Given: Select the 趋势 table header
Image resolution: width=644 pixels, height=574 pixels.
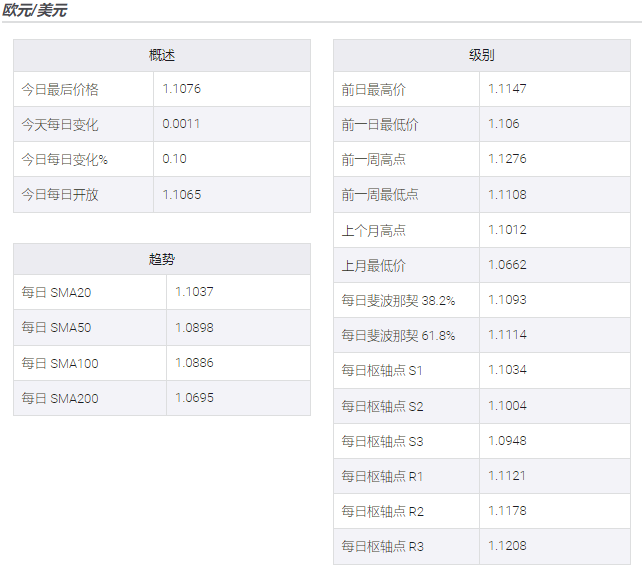Looking at the screenshot, I should point(162,259).
